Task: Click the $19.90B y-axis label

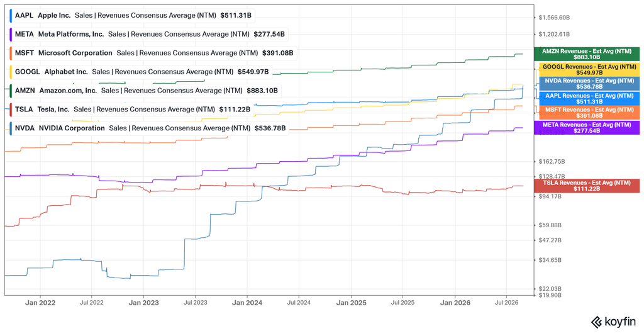Action: tap(550, 295)
